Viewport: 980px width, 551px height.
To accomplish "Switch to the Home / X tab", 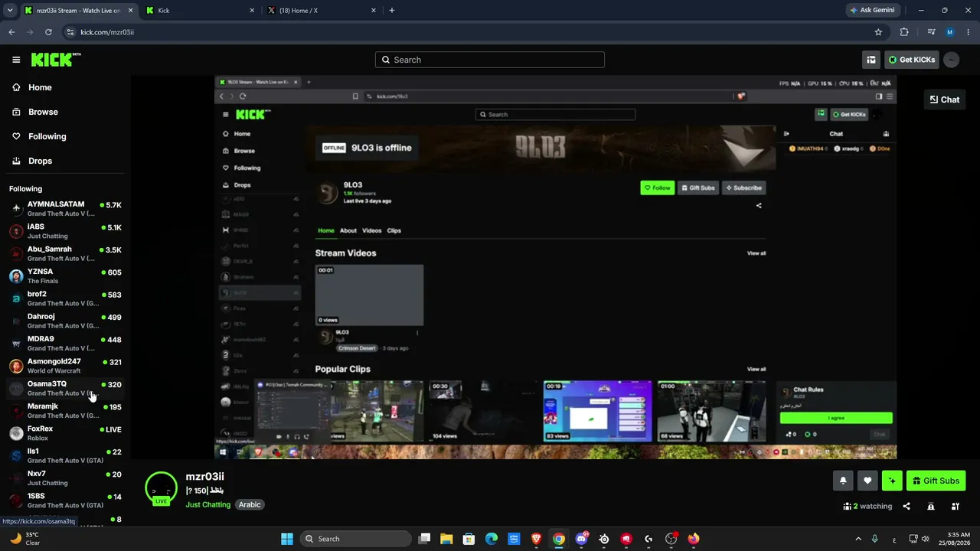I will coord(322,11).
